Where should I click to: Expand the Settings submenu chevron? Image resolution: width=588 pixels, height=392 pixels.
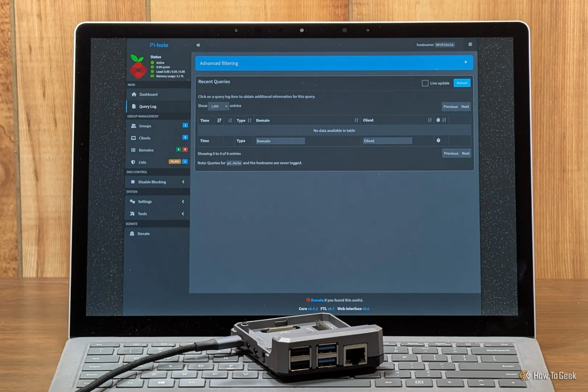click(x=183, y=201)
